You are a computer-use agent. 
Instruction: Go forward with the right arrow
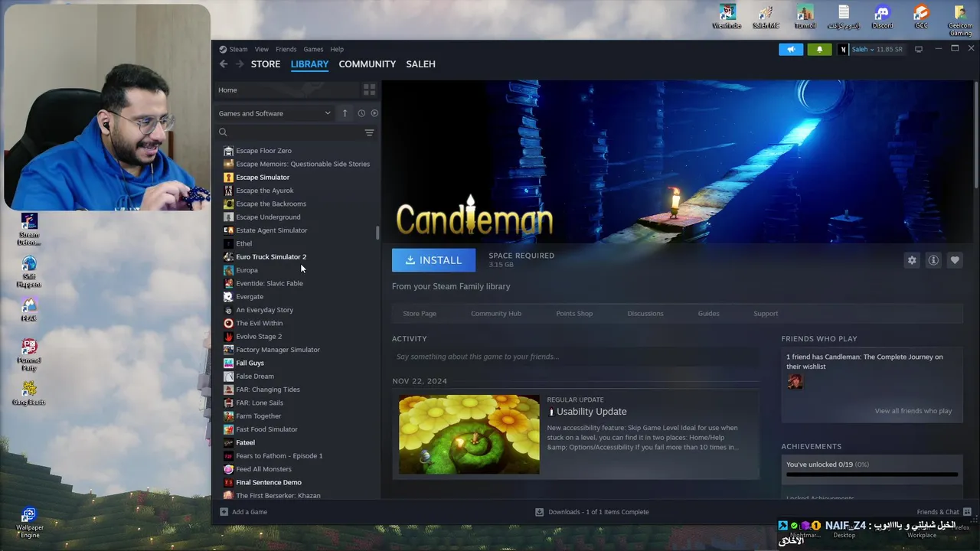(240, 64)
